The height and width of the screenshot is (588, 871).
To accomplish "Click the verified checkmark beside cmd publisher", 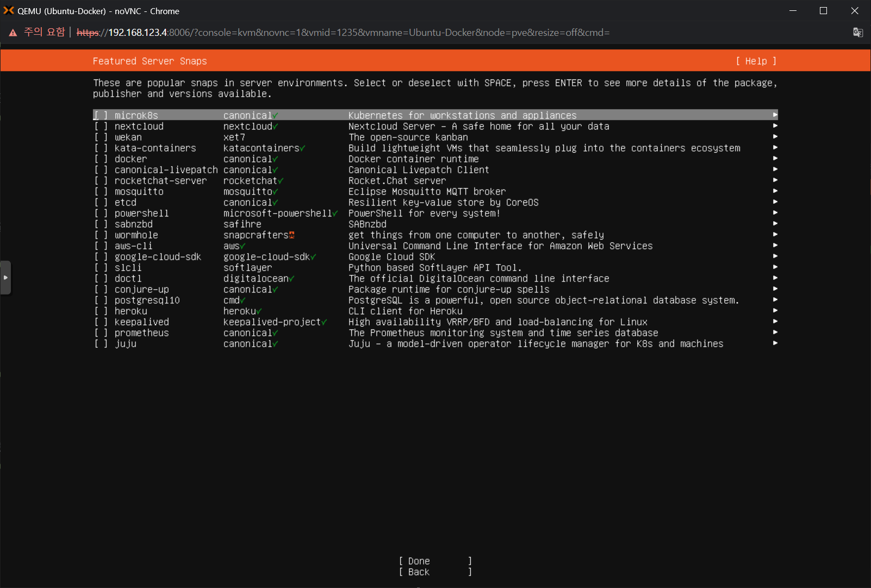I will [x=242, y=301].
